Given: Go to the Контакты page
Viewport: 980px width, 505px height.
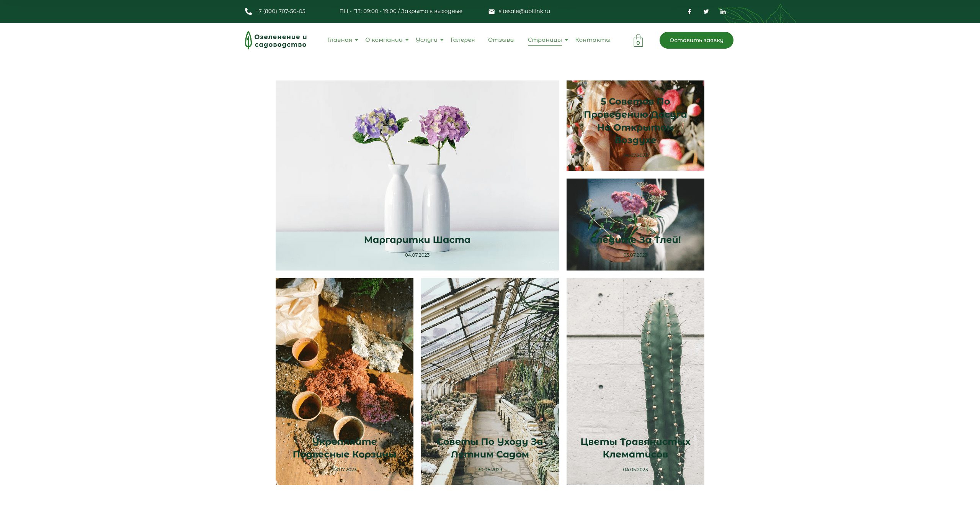Looking at the screenshot, I should 593,40.
